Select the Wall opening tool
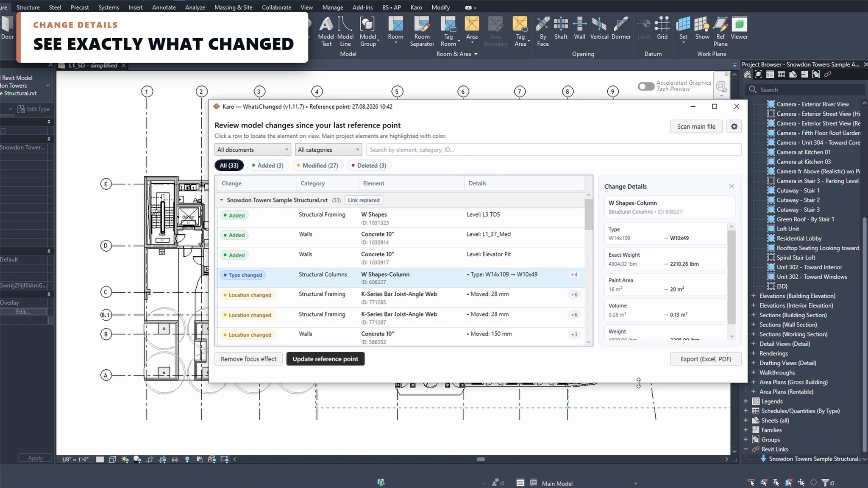 pos(579,29)
